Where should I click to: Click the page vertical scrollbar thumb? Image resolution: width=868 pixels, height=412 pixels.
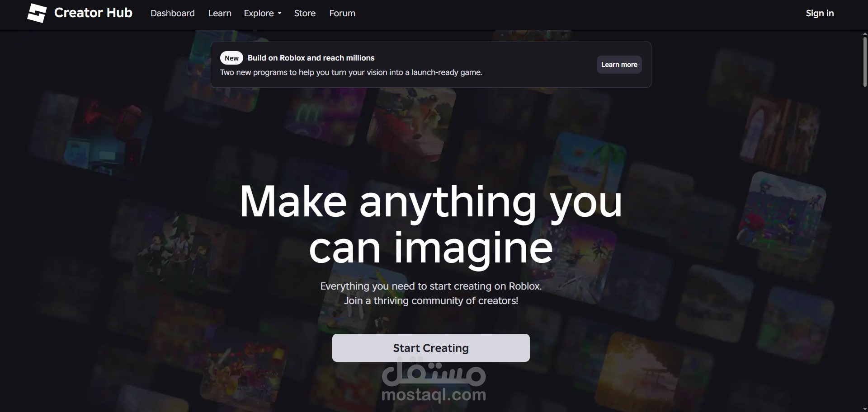click(x=865, y=61)
